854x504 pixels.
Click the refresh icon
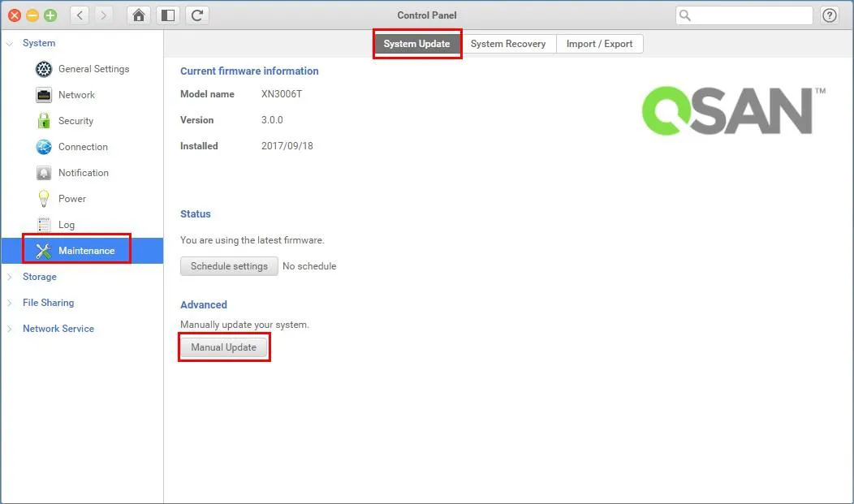(197, 15)
